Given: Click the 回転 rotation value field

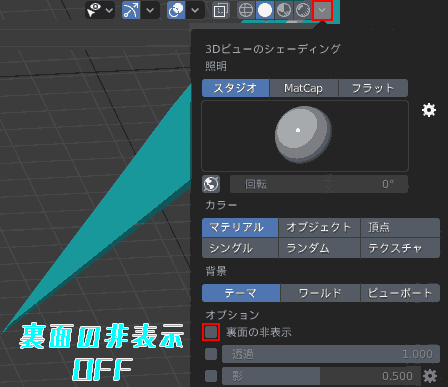Looking at the screenshot, I should [319, 184].
